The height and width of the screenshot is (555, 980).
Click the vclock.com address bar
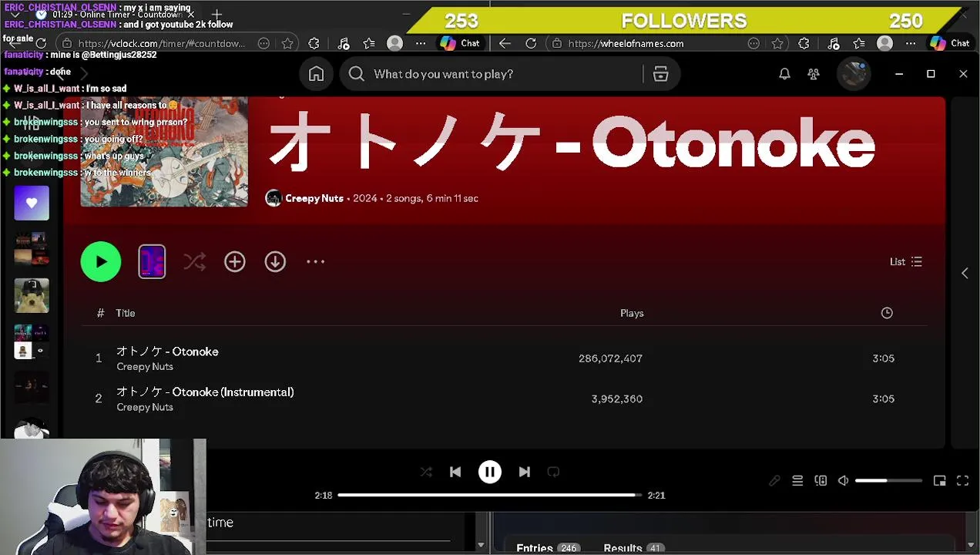(160, 44)
